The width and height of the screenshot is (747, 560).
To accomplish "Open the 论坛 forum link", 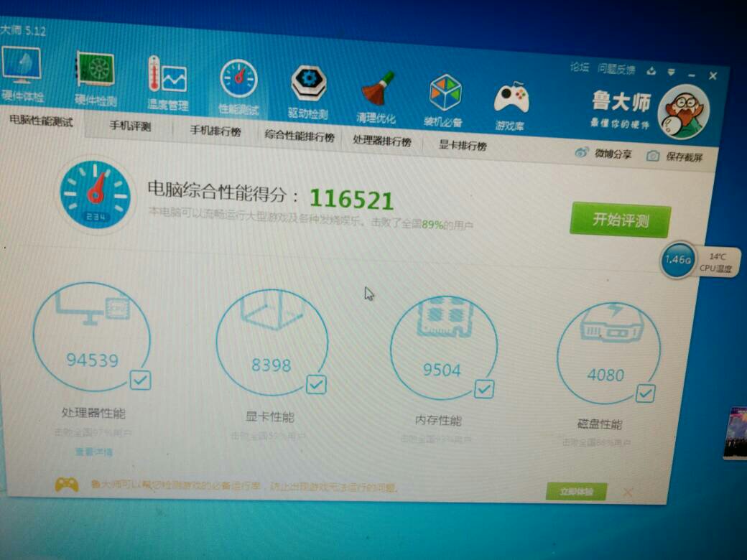I will 580,67.
